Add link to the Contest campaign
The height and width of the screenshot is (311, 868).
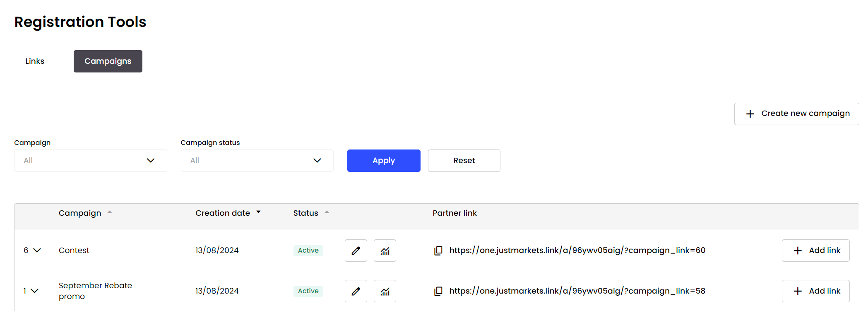click(815, 251)
